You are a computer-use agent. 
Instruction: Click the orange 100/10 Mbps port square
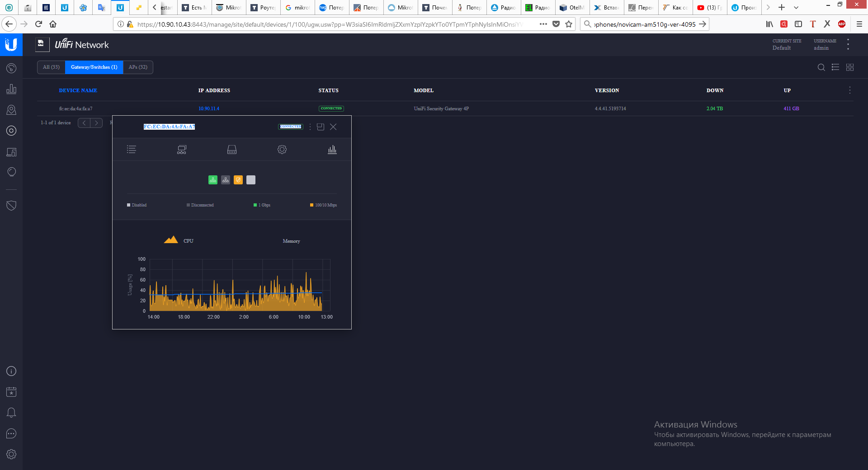238,180
